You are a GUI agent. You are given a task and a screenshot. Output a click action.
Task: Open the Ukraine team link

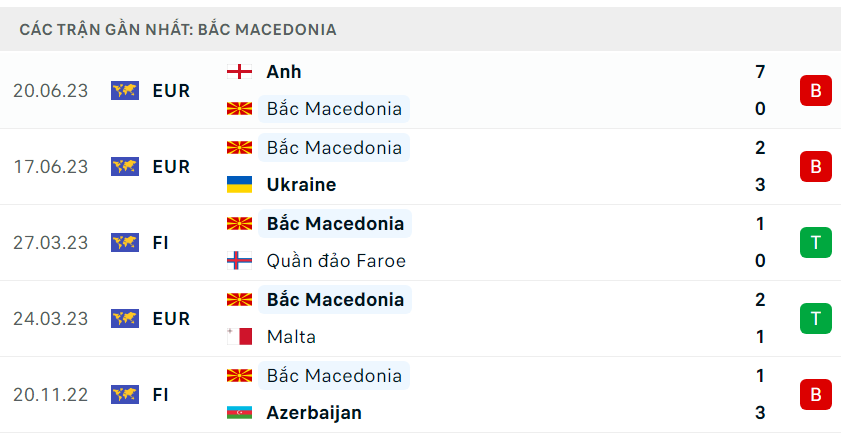click(301, 184)
